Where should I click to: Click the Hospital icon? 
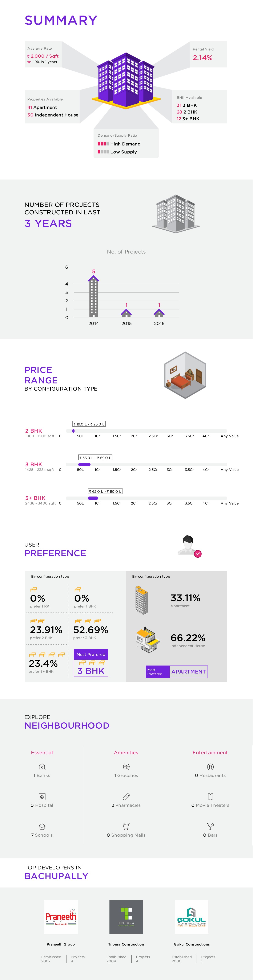[42, 797]
